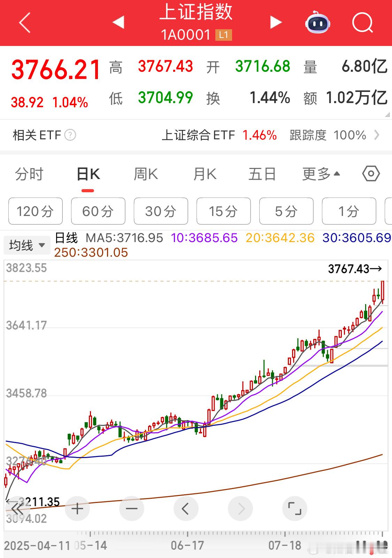The width and height of the screenshot is (392, 558).
Task: Select the latest tall red candlestick
Action: 383,291
